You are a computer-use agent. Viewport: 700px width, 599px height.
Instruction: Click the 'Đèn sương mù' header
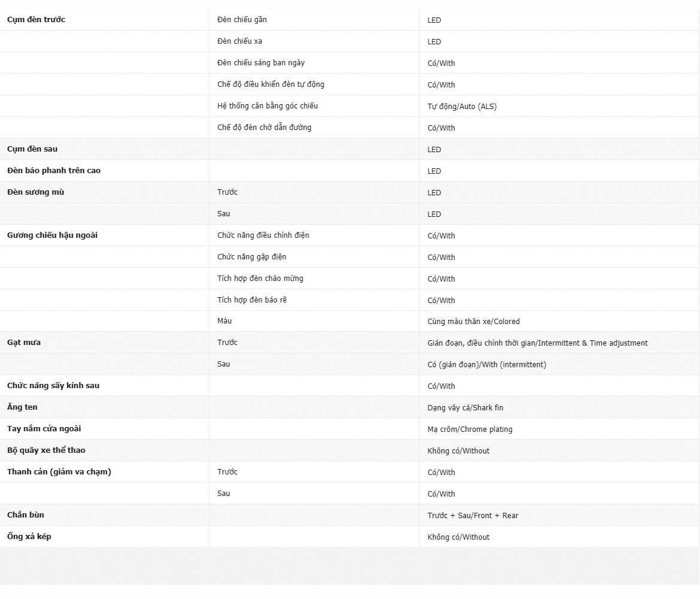[35, 192]
